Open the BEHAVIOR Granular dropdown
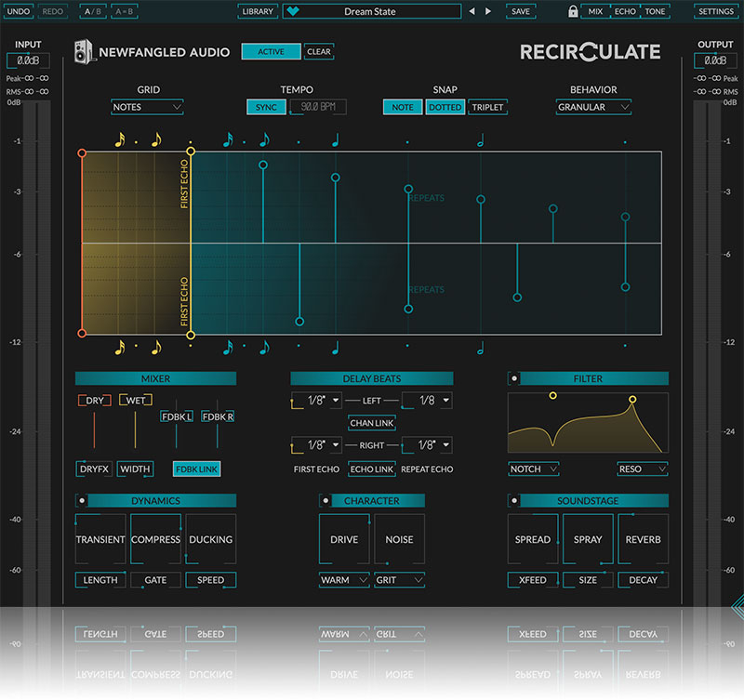 [x=593, y=107]
